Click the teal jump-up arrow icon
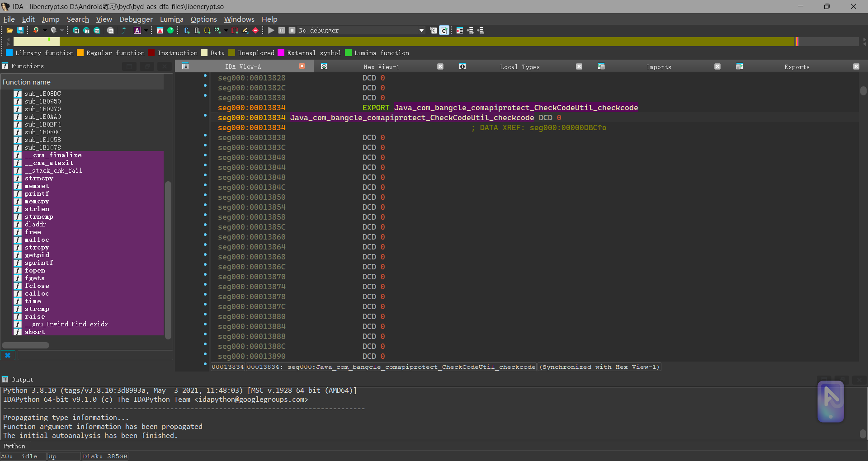Image resolution: width=868 pixels, height=461 pixels. tap(123, 30)
